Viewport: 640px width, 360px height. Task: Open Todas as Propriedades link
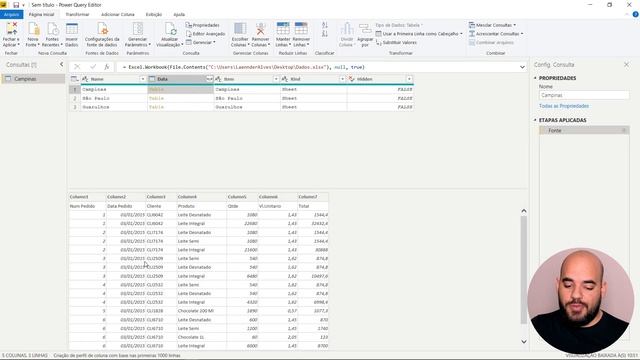point(564,106)
